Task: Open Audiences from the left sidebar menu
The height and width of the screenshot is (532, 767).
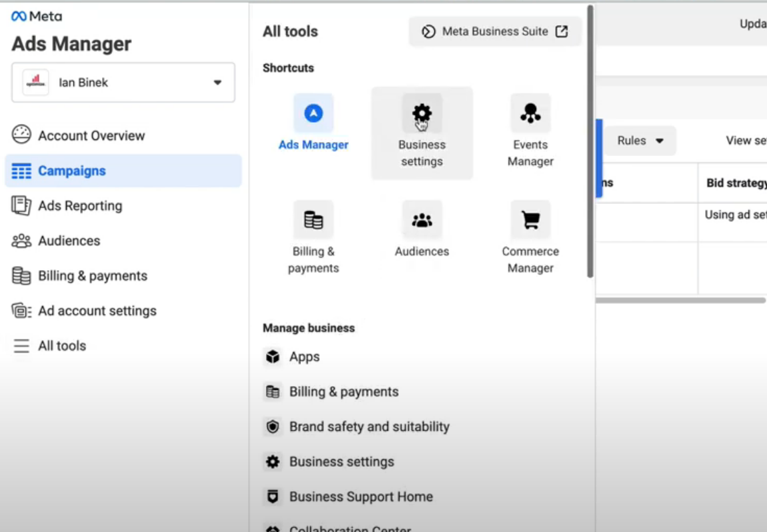Action: point(123,241)
